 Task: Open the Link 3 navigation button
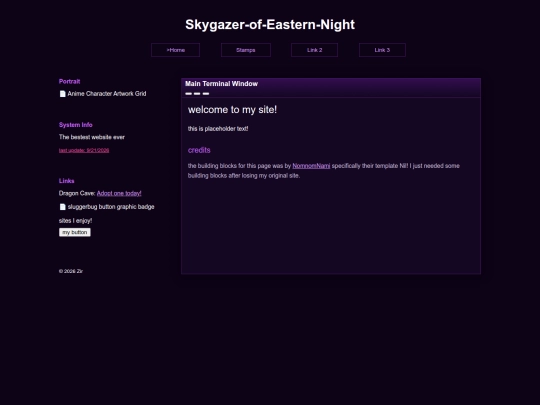(382, 50)
